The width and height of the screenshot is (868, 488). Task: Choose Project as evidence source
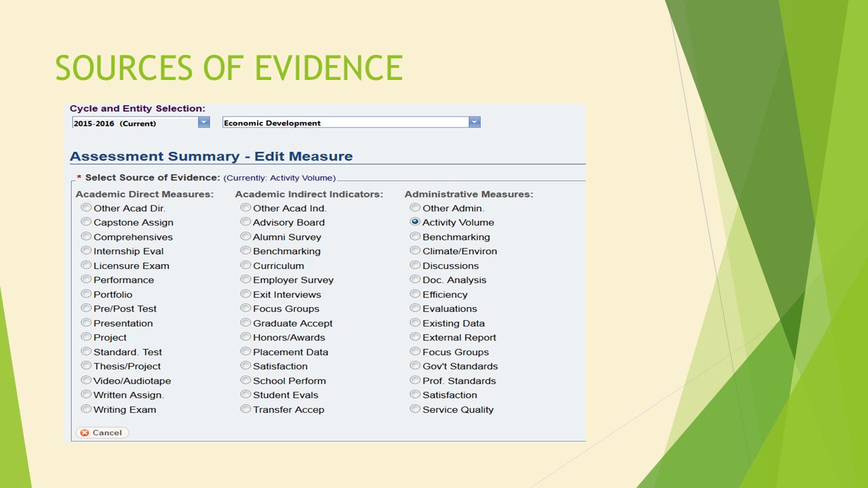click(x=86, y=337)
